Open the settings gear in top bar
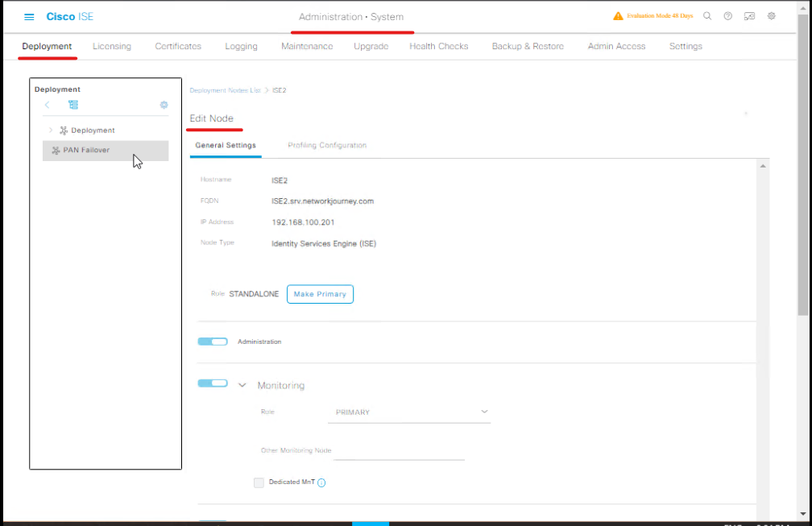The width and height of the screenshot is (812, 526). pyautogui.click(x=772, y=16)
